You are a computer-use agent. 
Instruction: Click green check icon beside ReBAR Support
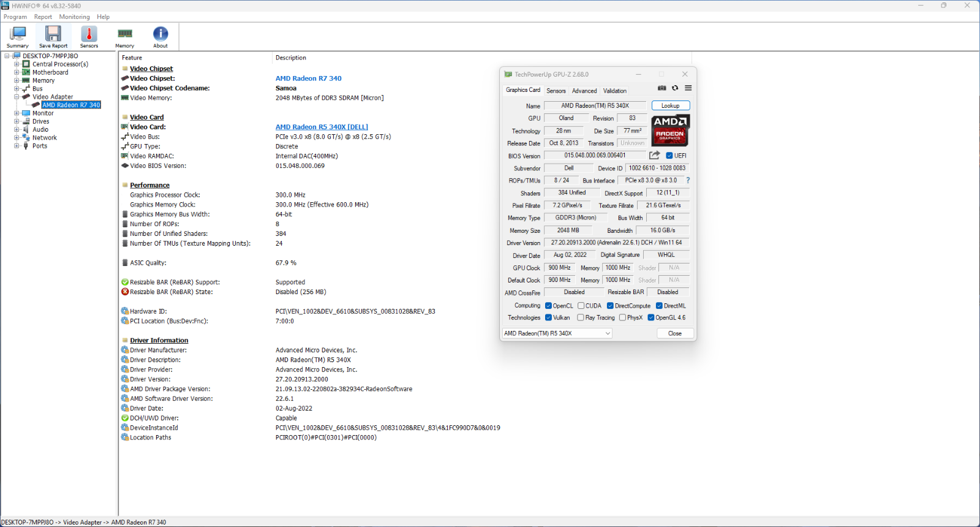click(125, 282)
